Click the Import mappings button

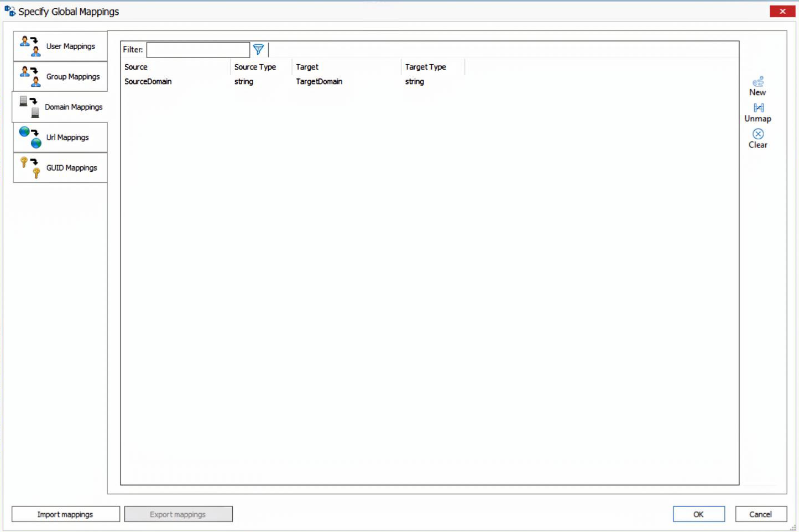click(65, 514)
